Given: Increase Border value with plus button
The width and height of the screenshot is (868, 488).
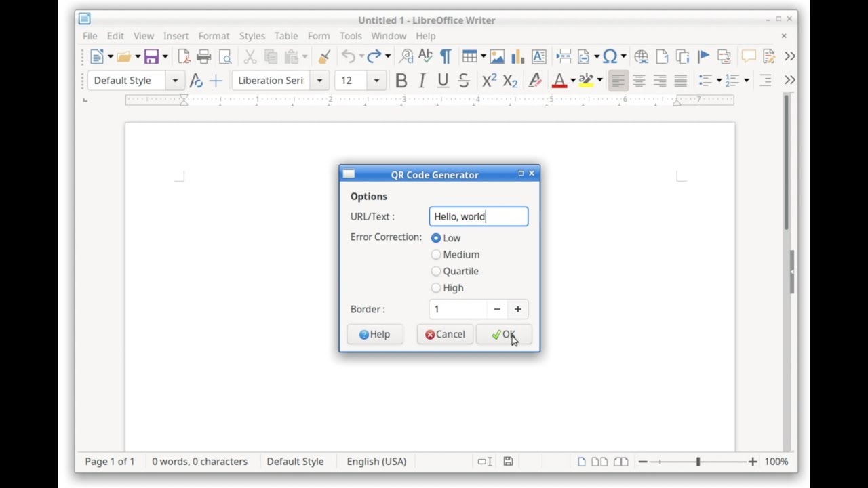Looking at the screenshot, I should click(x=518, y=309).
